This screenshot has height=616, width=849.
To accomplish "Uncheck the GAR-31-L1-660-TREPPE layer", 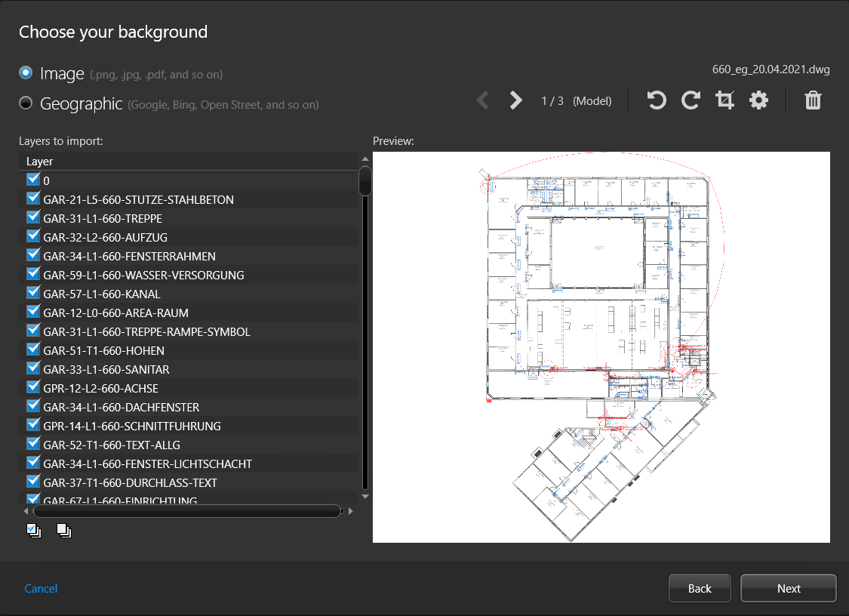I will pos(32,217).
